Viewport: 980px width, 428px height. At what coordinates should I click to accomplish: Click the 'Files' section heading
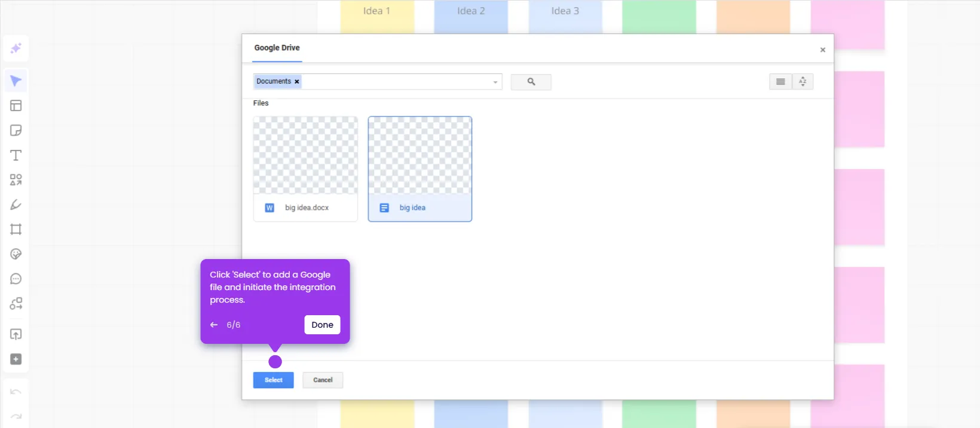(261, 103)
